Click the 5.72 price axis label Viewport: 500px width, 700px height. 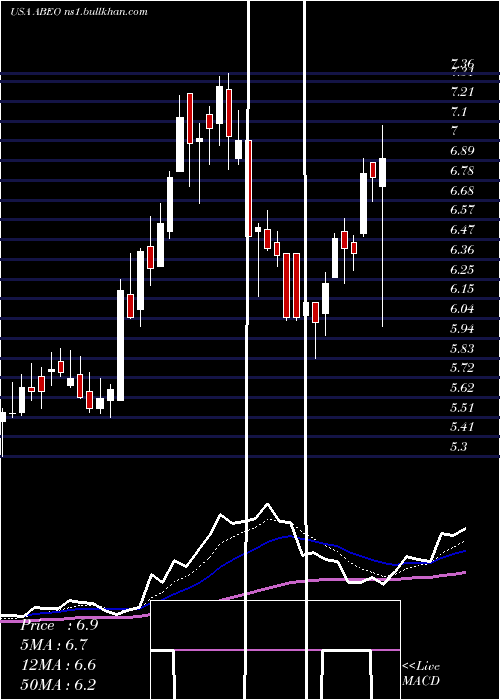(462, 368)
